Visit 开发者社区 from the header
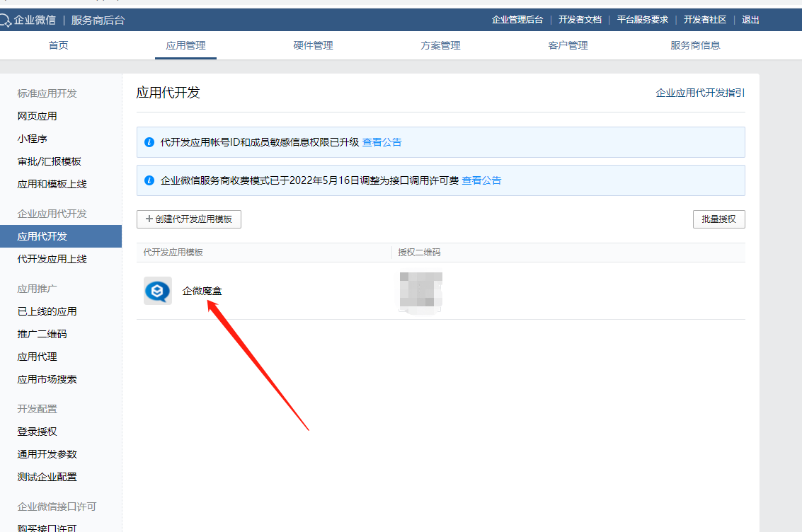 tap(705, 20)
